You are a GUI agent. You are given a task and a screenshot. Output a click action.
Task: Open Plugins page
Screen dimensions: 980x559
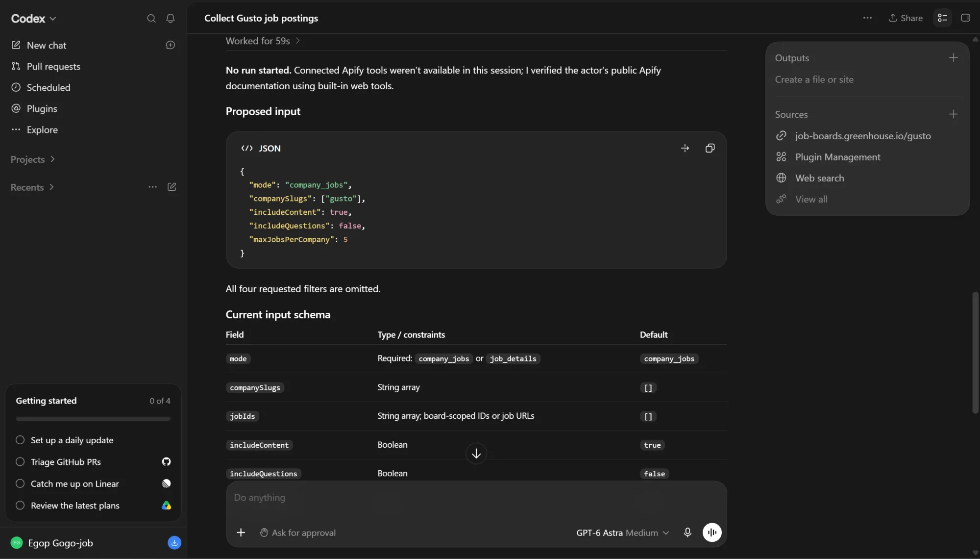pyautogui.click(x=34, y=108)
